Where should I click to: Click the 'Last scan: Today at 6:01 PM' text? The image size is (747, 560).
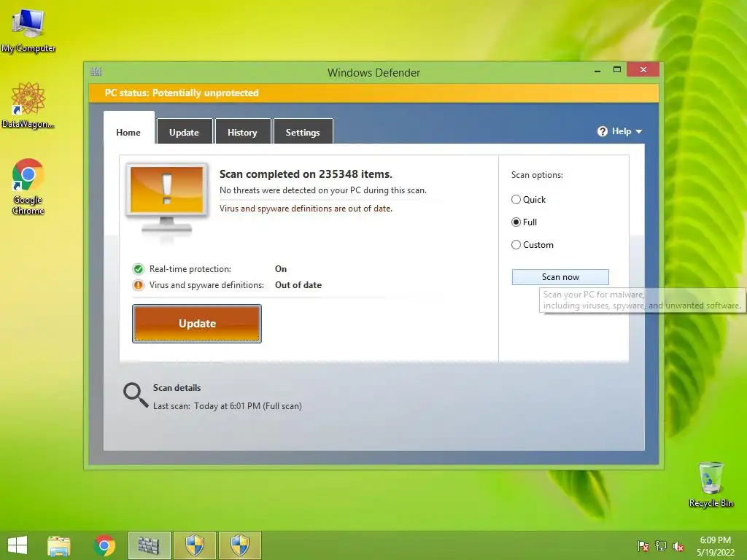pyautogui.click(x=228, y=406)
